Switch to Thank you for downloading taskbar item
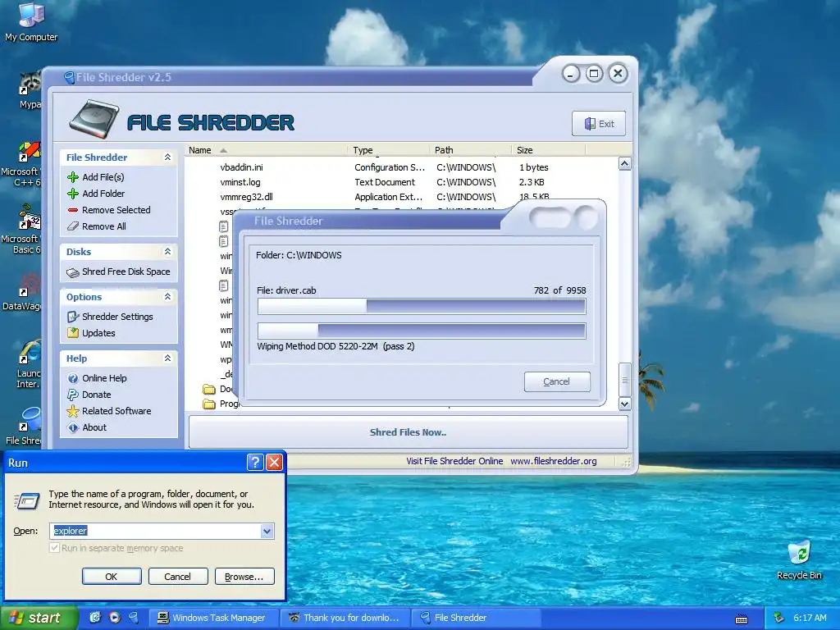840x630 pixels. pos(345,618)
